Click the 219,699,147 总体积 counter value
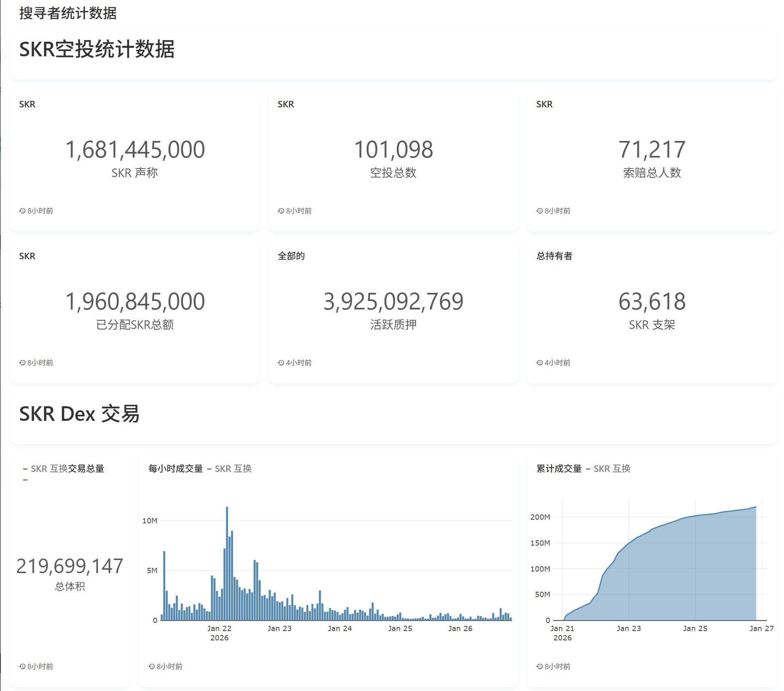Viewport: 784px width, 691px height. coord(70,566)
